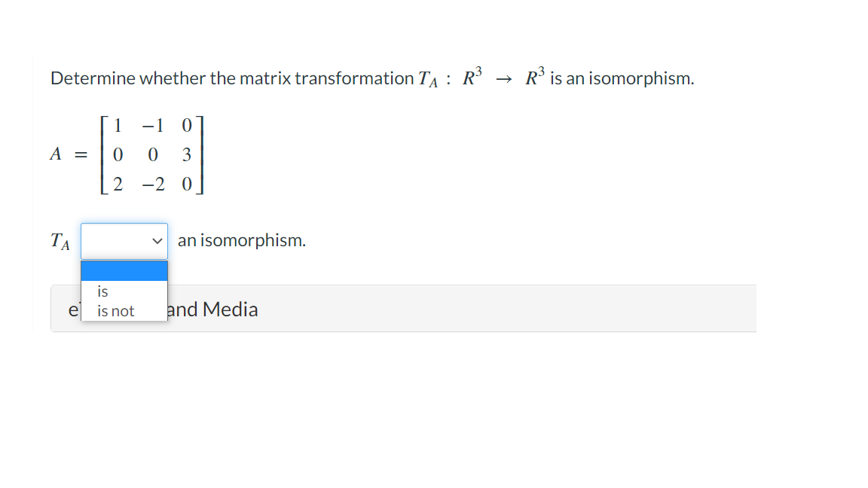Viewport: 868px width, 488px height.
Task: Click the "e" label at the section start
Action: pyautogui.click(x=73, y=309)
